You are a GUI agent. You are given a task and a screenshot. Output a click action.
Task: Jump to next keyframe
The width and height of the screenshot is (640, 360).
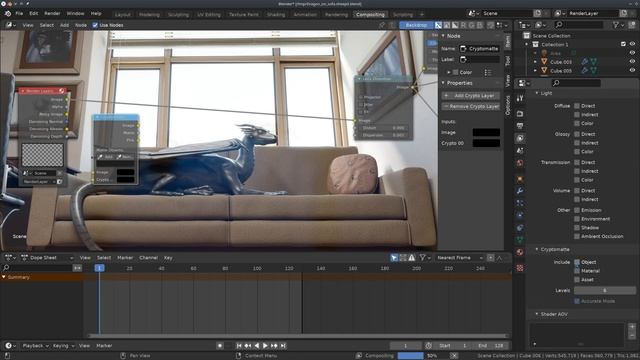click(x=274, y=346)
